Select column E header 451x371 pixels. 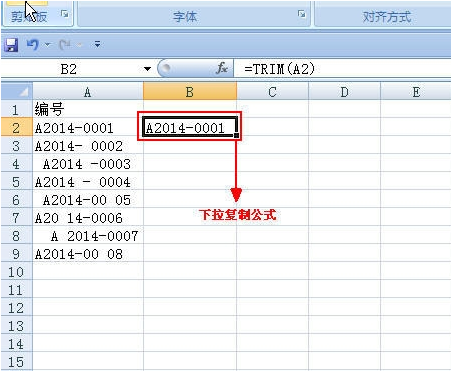[x=416, y=91]
